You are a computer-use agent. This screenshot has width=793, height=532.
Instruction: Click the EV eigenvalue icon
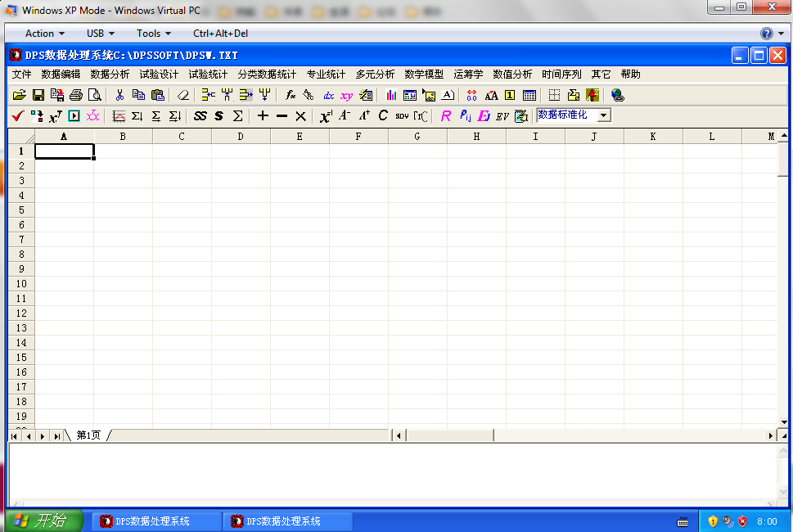point(502,115)
